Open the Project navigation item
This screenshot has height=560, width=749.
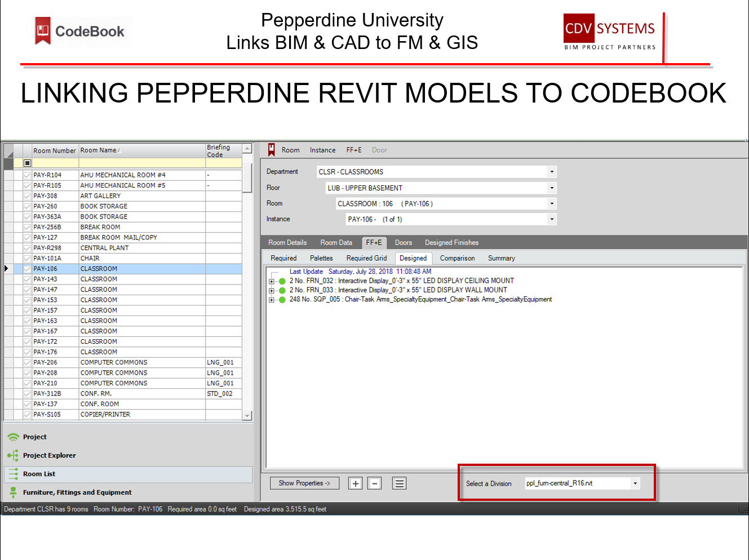(x=35, y=437)
